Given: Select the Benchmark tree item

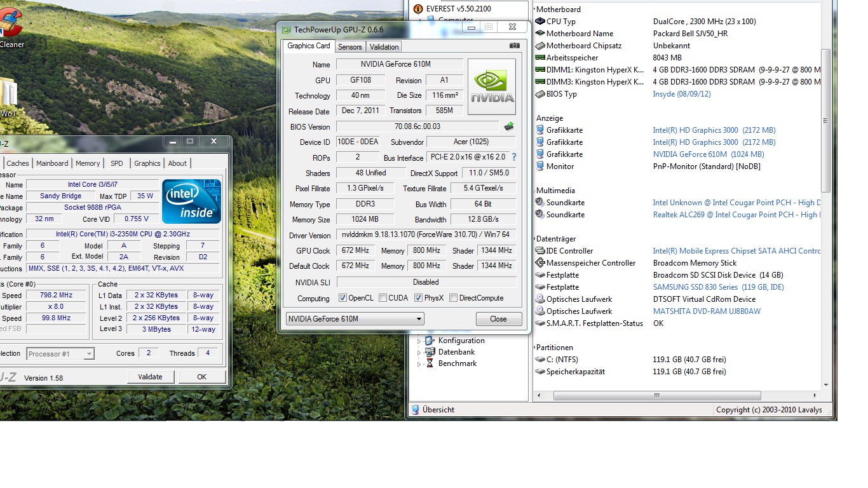Looking at the screenshot, I should (458, 363).
